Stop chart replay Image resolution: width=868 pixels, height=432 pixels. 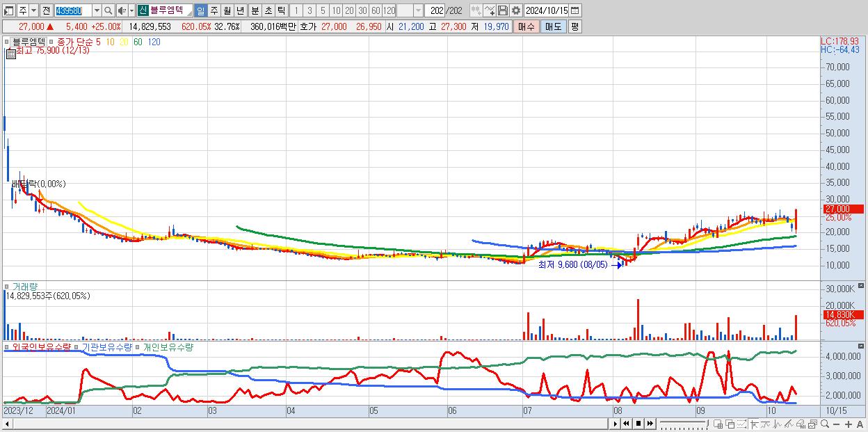[x=638, y=424]
